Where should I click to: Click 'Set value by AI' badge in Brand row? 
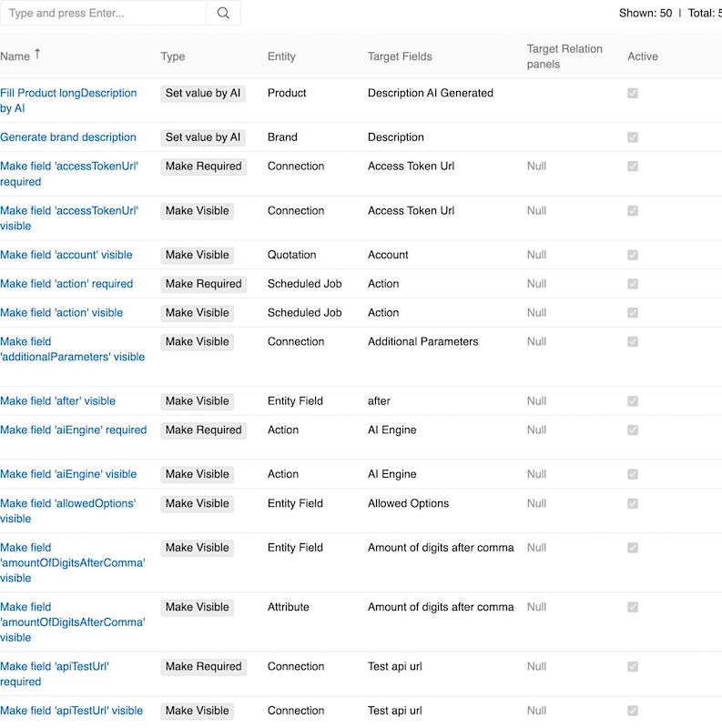tap(203, 137)
